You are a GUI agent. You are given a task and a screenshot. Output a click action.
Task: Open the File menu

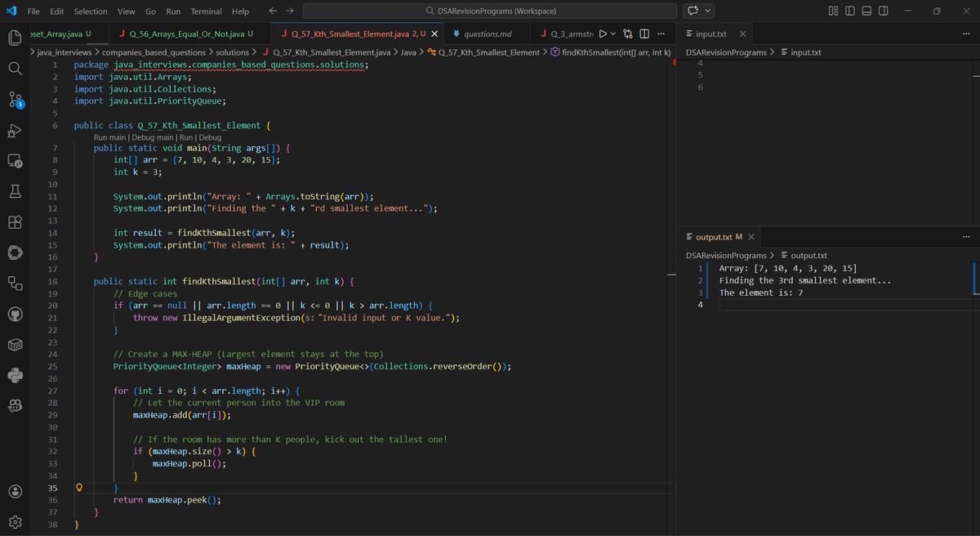click(34, 11)
